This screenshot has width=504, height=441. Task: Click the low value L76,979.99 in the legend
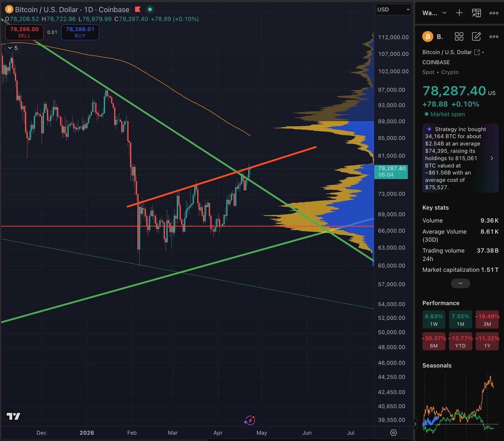[95, 19]
